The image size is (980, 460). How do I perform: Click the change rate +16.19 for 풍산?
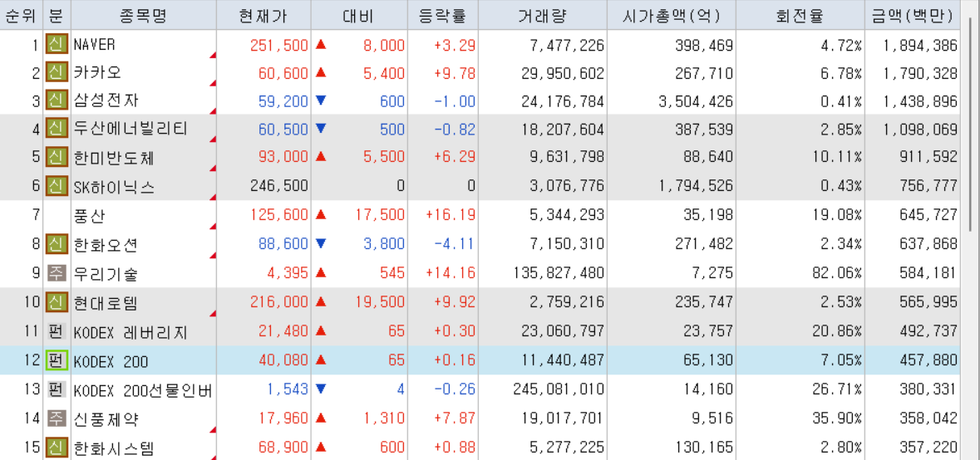click(451, 215)
